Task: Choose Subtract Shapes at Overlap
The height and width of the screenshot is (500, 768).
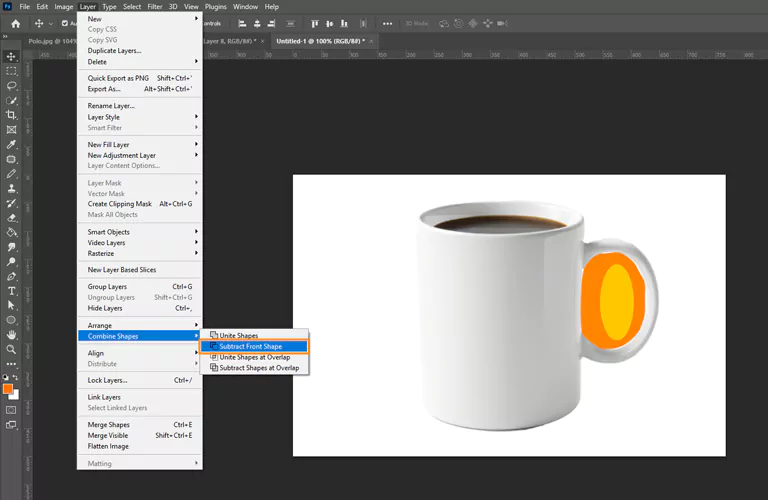Action: coord(254,368)
